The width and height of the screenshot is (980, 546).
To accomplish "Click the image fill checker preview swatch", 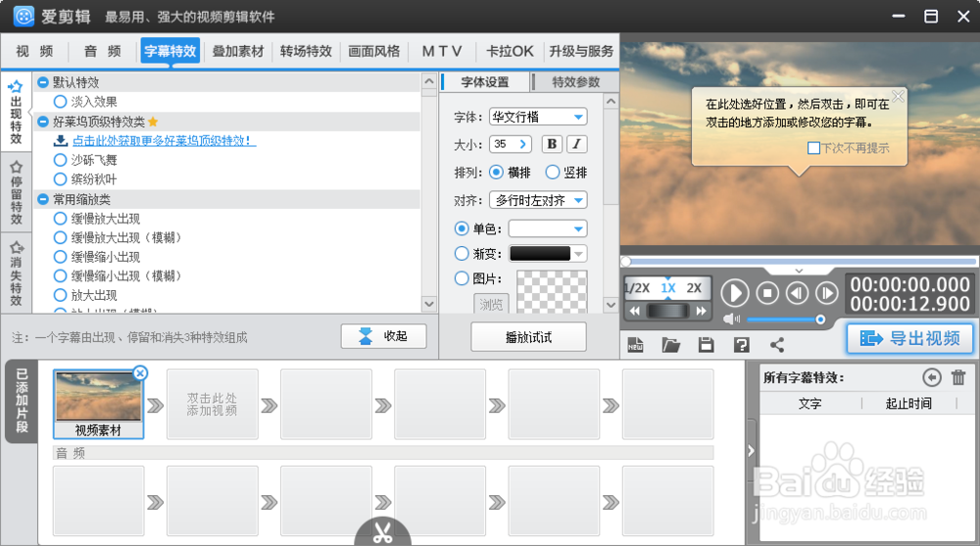I will click(x=552, y=291).
